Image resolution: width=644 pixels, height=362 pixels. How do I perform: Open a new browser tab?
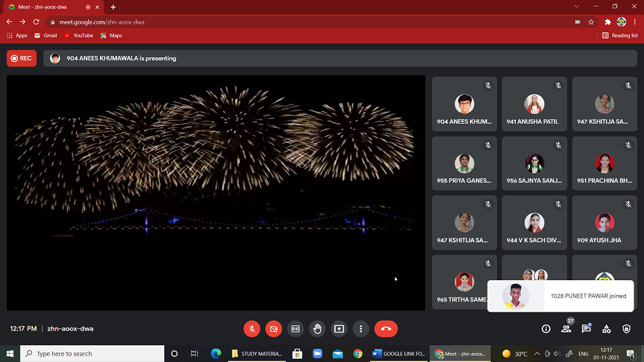tap(113, 7)
